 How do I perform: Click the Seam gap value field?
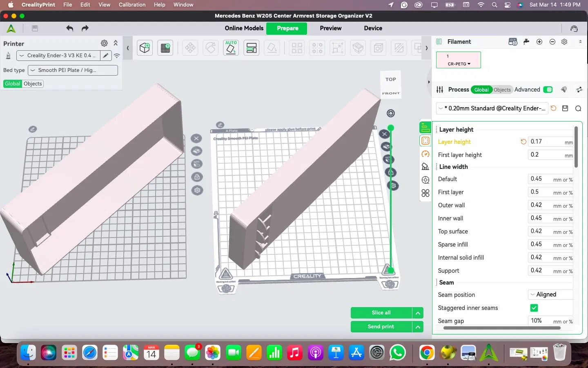coord(550,321)
